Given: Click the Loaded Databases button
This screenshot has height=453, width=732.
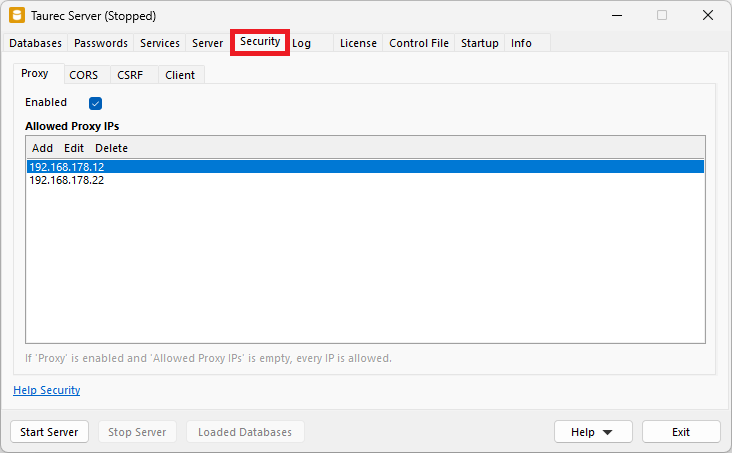Looking at the screenshot, I should pos(245,432).
